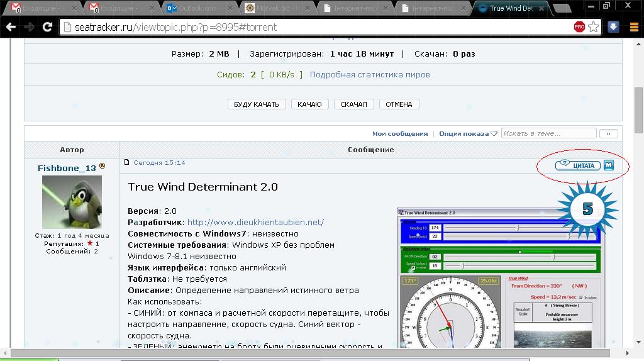The width and height of the screenshot is (644, 361).
Task: Click the small post icon beside Сегодня 15:14
Action: click(126, 162)
